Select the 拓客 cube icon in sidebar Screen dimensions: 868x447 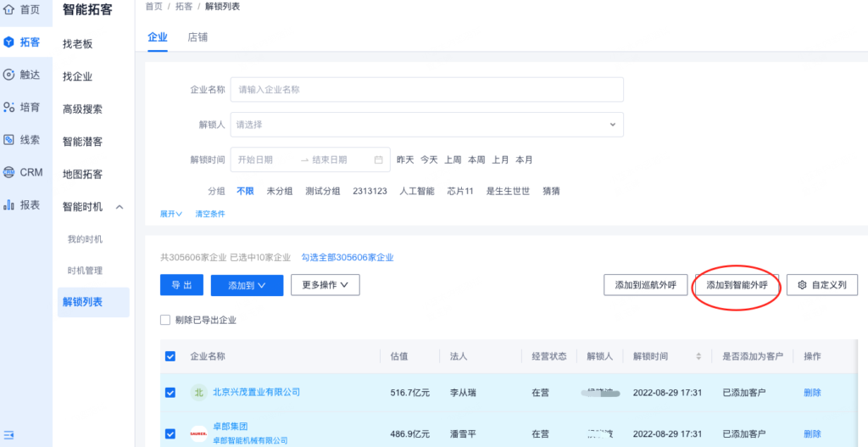tap(8, 42)
